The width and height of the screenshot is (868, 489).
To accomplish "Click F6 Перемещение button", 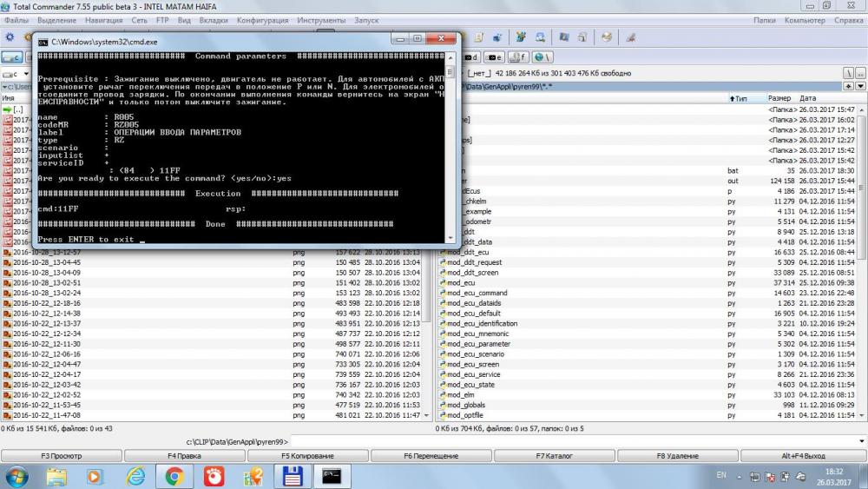I will pos(431,456).
